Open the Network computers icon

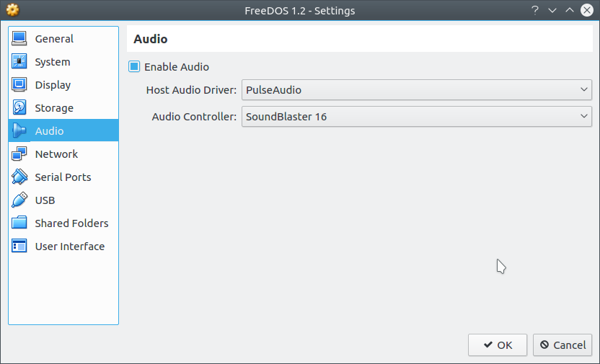[x=19, y=154]
